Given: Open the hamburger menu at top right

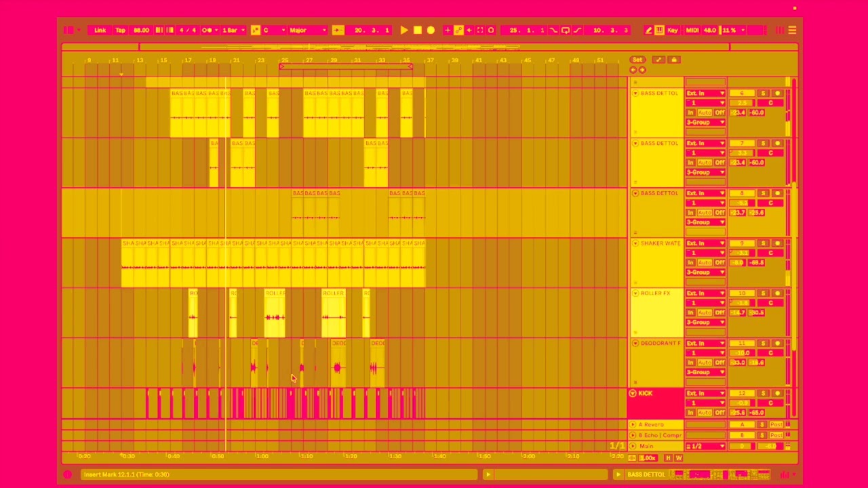Looking at the screenshot, I should coord(792,30).
